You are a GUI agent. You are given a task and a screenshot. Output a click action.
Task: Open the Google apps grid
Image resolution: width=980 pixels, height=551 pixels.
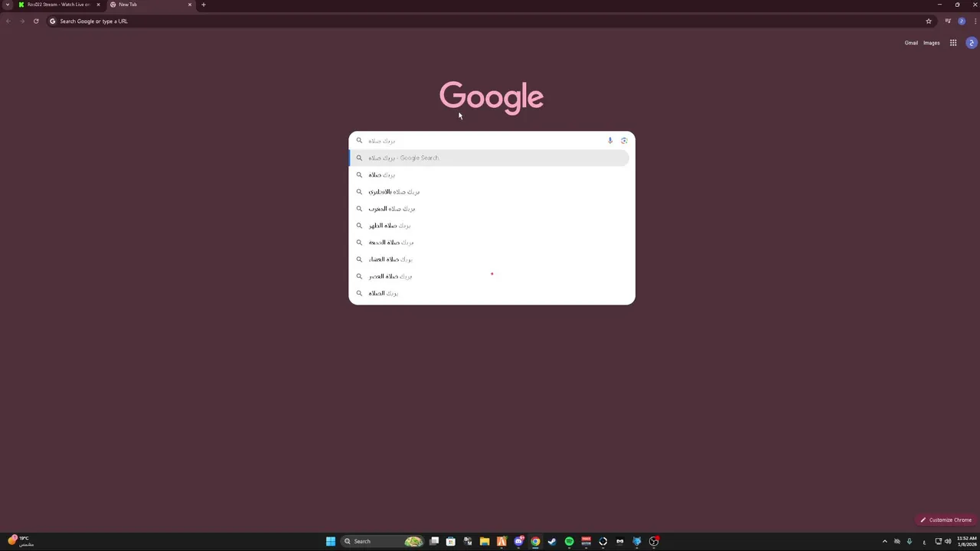[953, 43]
